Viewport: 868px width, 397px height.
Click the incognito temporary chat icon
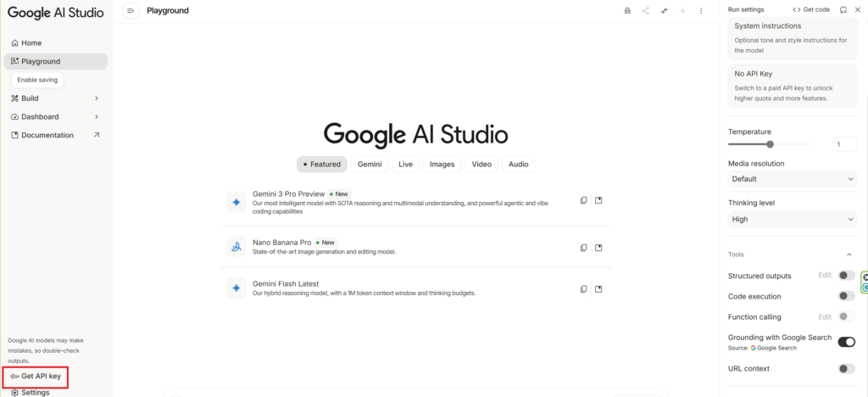pyautogui.click(x=627, y=11)
